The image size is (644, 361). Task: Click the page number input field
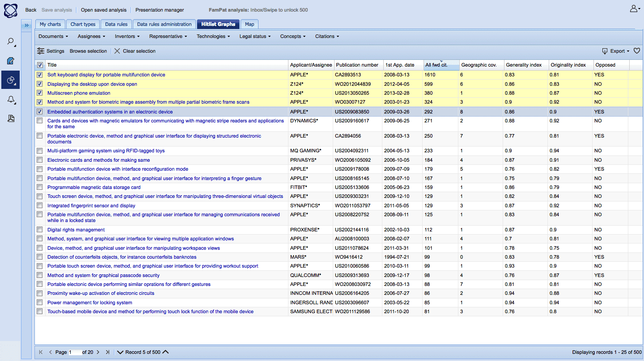[x=74, y=352]
